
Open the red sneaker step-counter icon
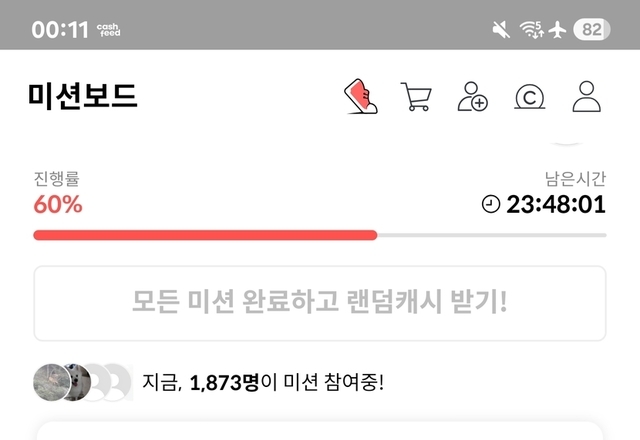click(361, 96)
